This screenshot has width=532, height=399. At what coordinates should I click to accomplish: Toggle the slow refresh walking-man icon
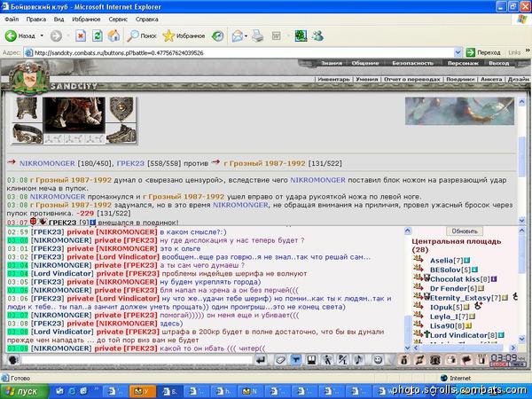pos(327,360)
